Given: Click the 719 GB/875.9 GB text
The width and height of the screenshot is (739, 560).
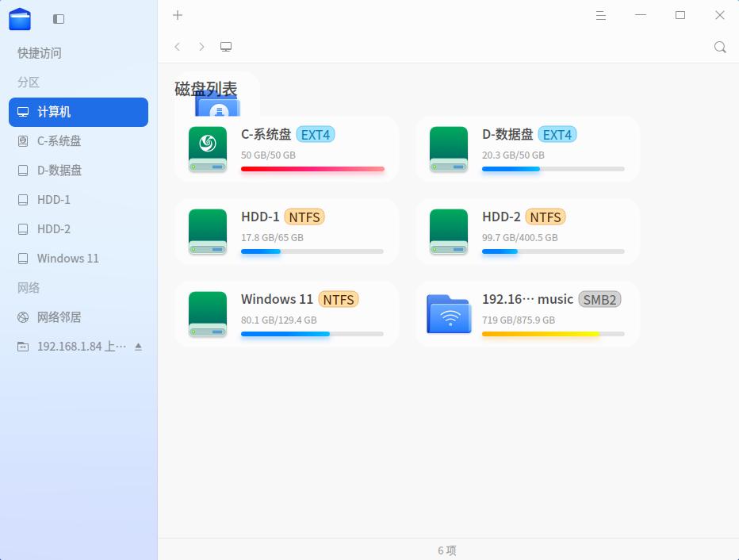Looking at the screenshot, I should pyautogui.click(x=518, y=320).
